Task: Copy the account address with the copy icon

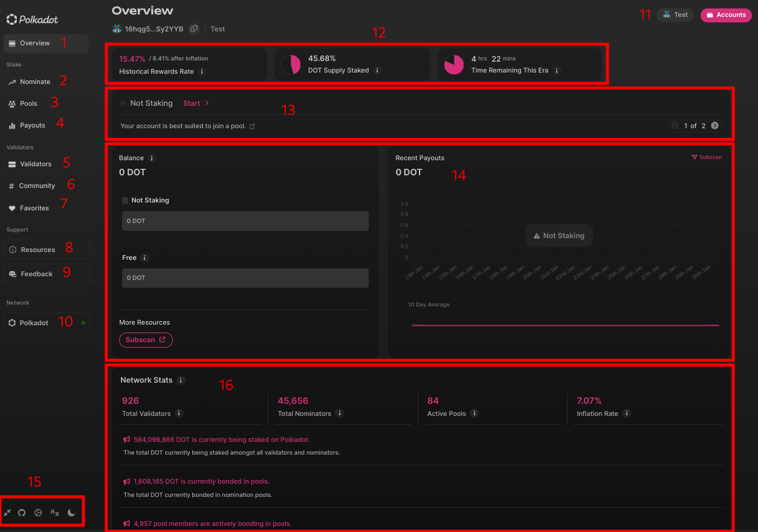Action: click(x=193, y=28)
